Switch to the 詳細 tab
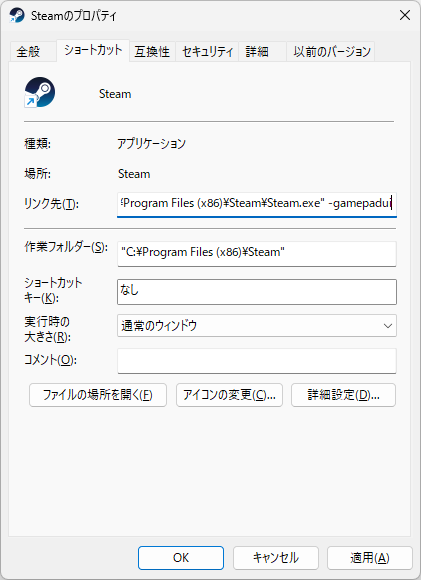421x580 pixels. coord(262,51)
